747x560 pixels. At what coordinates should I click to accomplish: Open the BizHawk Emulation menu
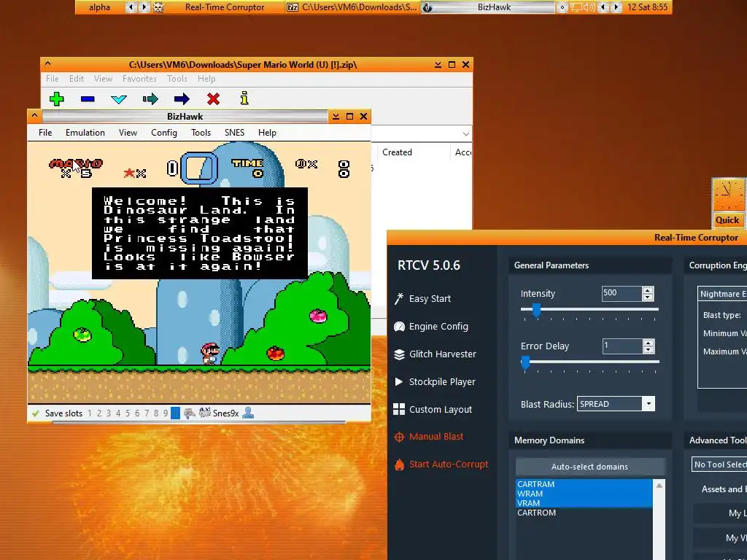(x=85, y=133)
